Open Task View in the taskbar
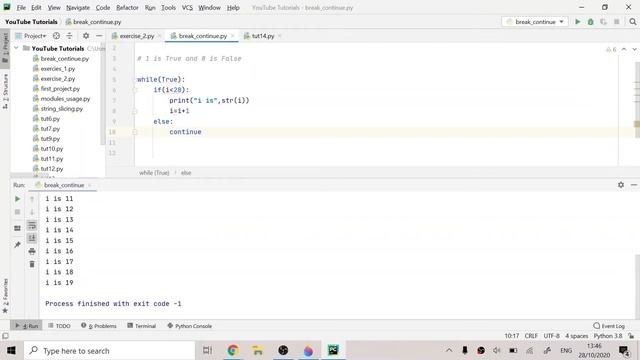The width and height of the screenshot is (640, 360). (207, 350)
